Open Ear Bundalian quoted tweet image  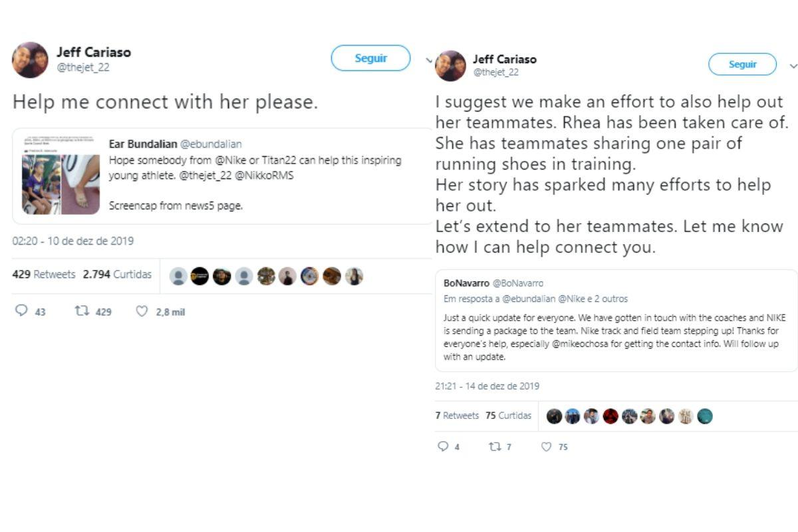click(61, 176)
